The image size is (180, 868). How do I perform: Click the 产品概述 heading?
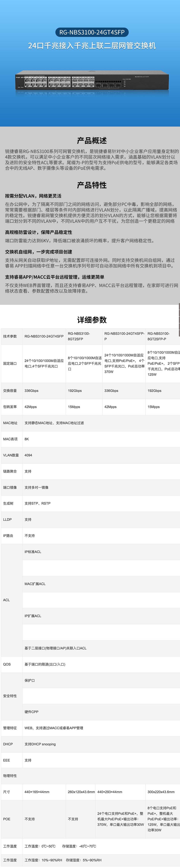92,141
